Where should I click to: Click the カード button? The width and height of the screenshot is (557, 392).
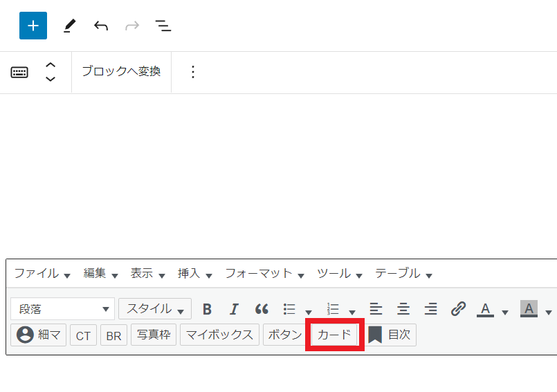[x=334, y=335]
